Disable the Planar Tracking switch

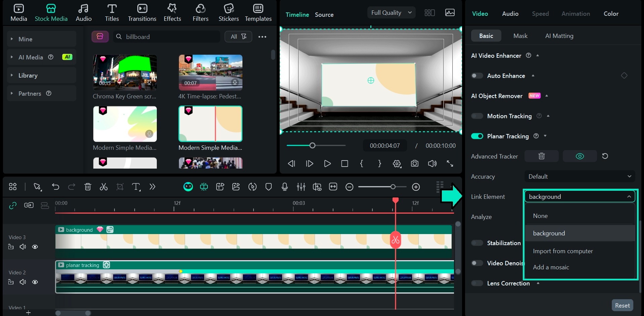pos(477,136)
